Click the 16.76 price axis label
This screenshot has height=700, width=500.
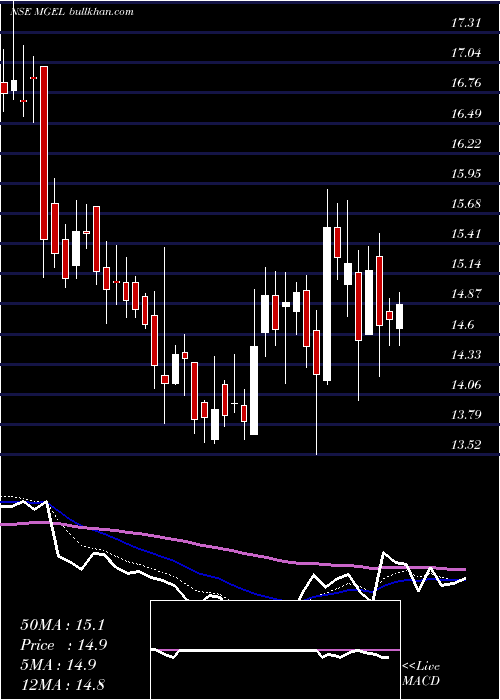466,83
